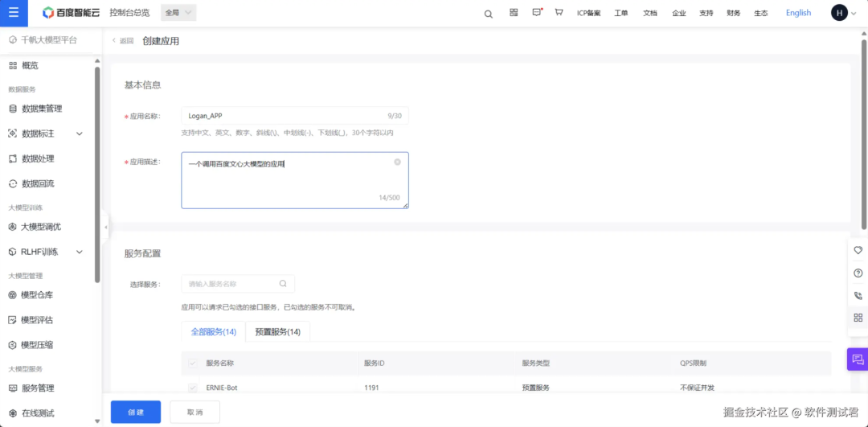Viewport: 868px width, 427px height.
Task: Click the 选择服务 search input
Action: coord(238,284)
